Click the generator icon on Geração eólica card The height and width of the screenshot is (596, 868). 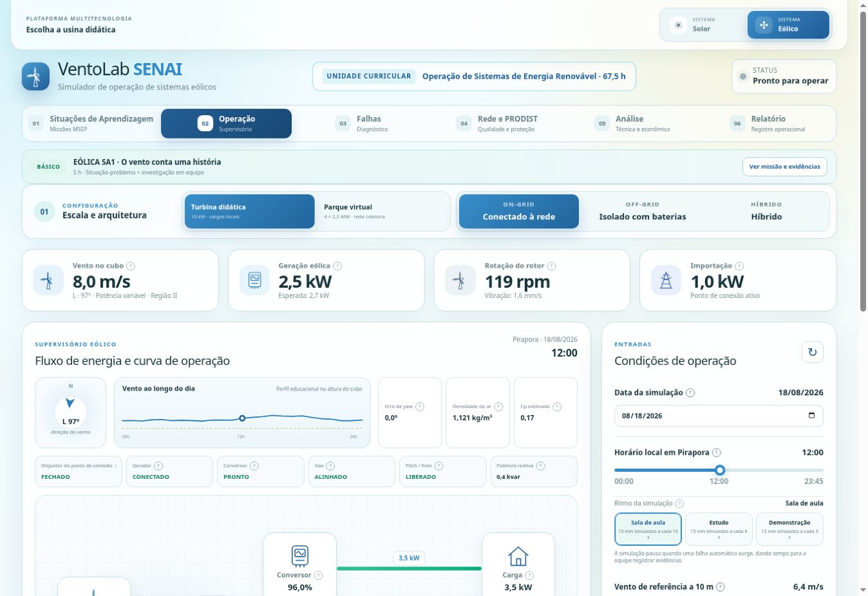coord(254,280)
